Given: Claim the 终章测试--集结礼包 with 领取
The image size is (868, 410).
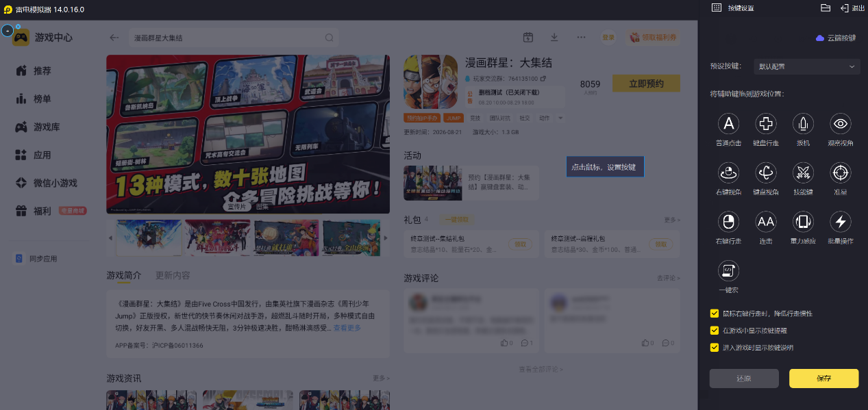Looking at the screenshot, I should 520,244.
